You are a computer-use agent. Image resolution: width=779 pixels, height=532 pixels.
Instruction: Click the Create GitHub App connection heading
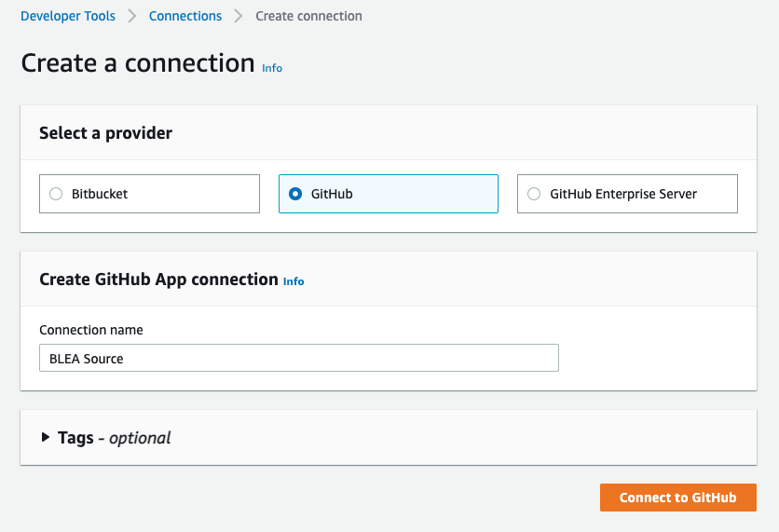(158, 280)
